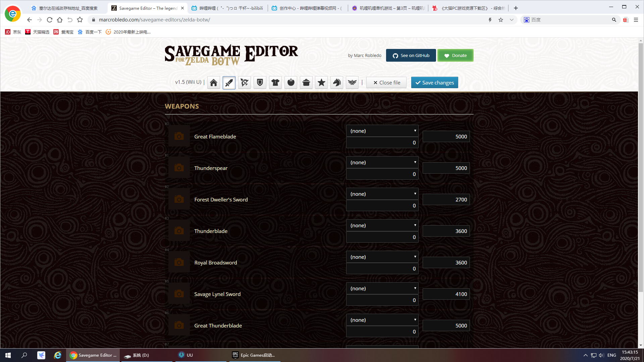
Task: Click the Star/Medals panel icon
Action: point(322,83)
